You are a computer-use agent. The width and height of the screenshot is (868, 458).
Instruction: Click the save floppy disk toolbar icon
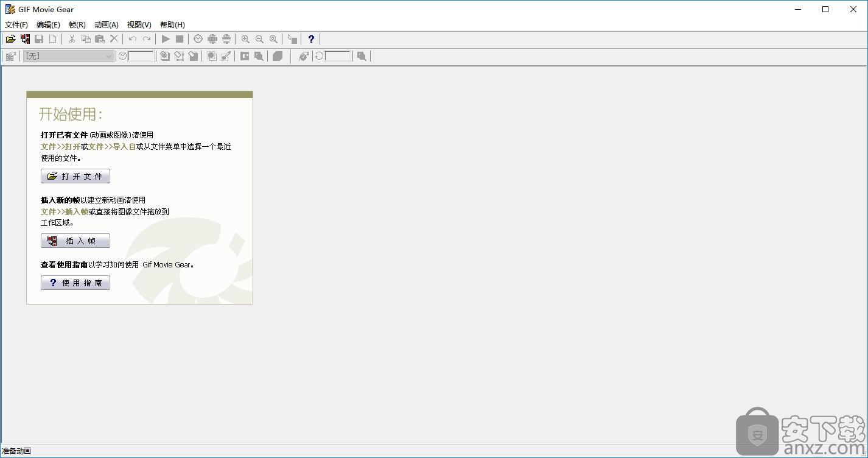[39, 39]
